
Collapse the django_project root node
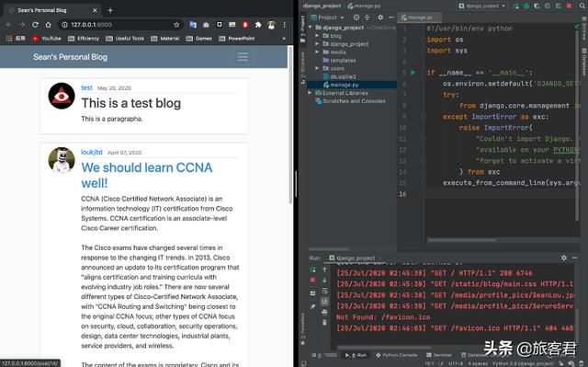(311, 28)
